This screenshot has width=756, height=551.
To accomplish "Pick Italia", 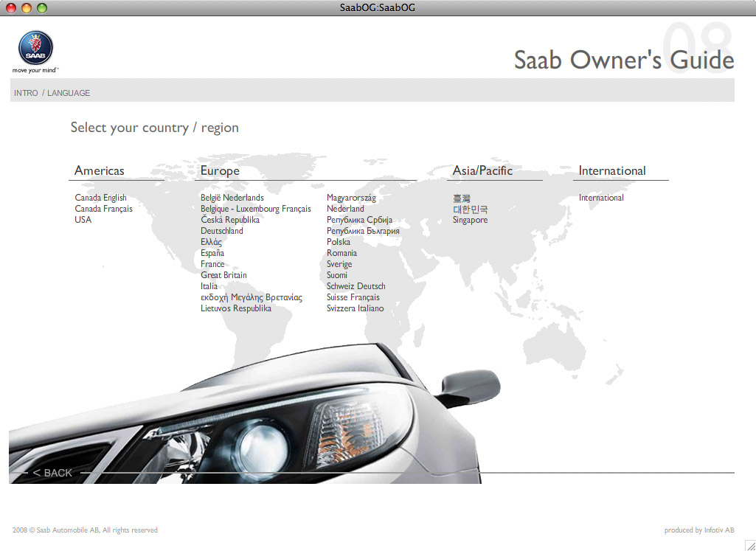I will pyautogui.click(x=209, y=286).
